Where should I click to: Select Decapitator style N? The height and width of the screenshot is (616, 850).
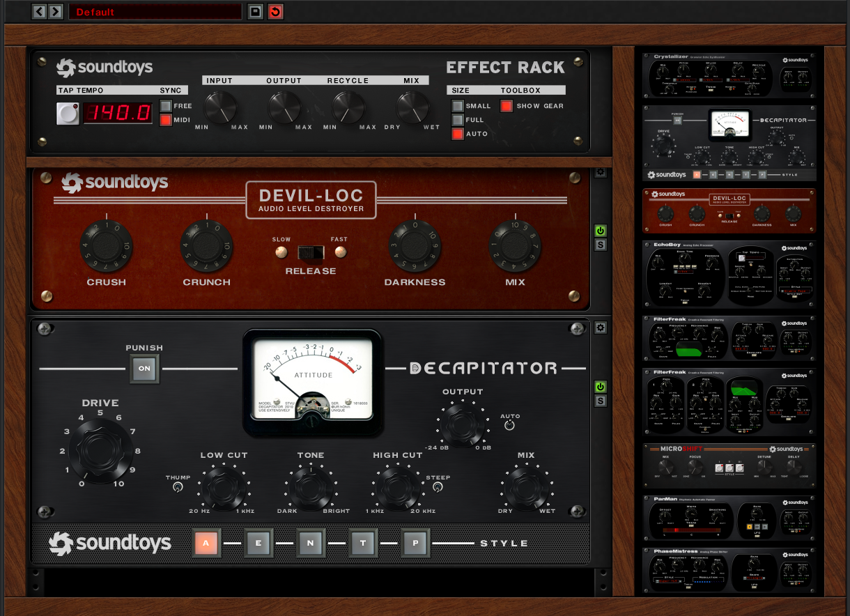[x=311, y=543]
